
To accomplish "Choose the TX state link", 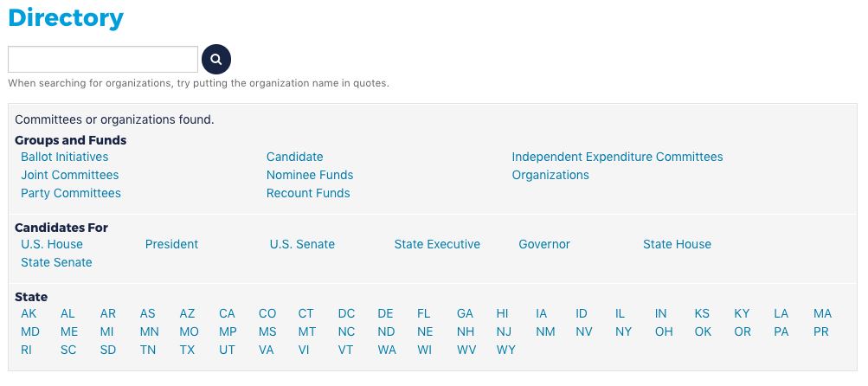I will pyautogui.click(x=187, y=351).
